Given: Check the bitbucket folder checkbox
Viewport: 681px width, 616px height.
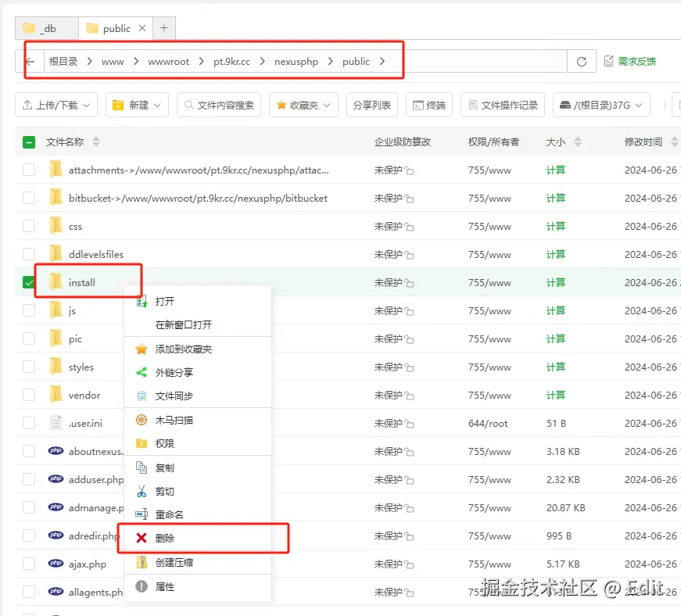Looking at the screenshot, I should [x=29, y=198].
